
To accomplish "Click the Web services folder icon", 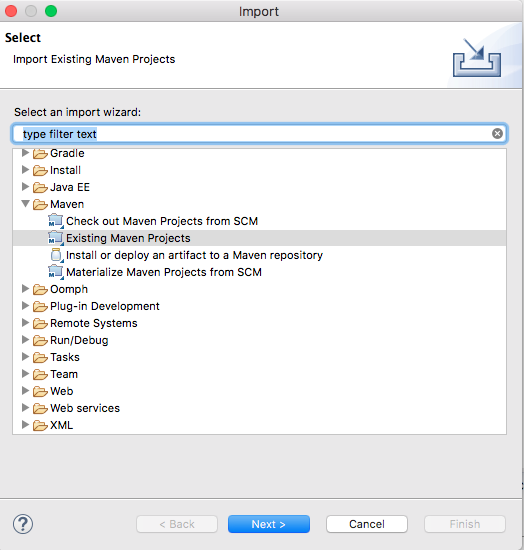I will click(40, 408).
